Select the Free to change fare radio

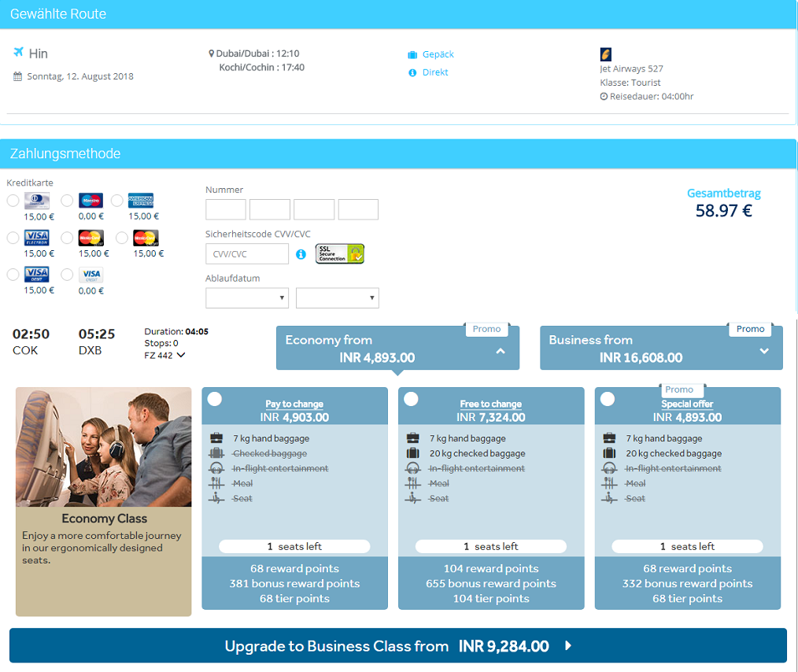tap(412, 399)
